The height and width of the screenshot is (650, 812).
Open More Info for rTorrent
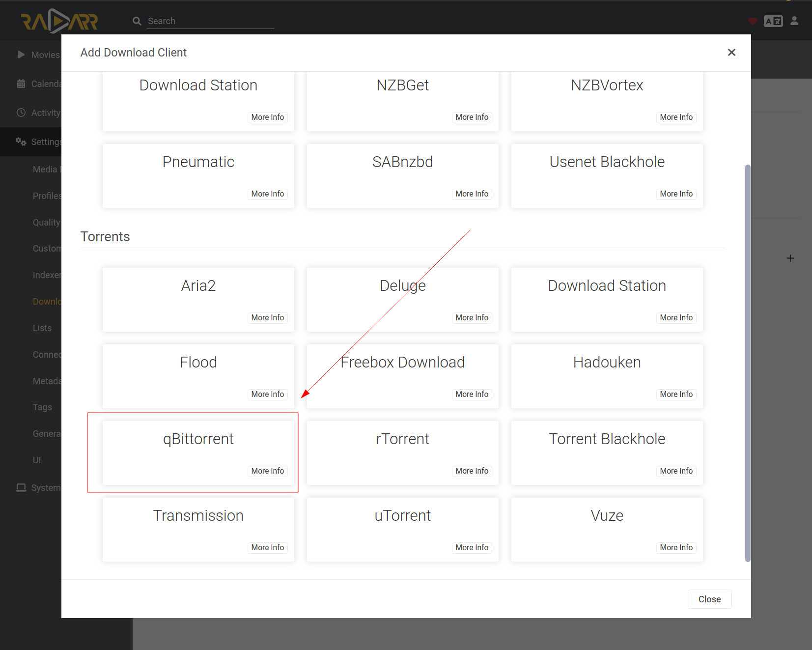click(472, 471)
